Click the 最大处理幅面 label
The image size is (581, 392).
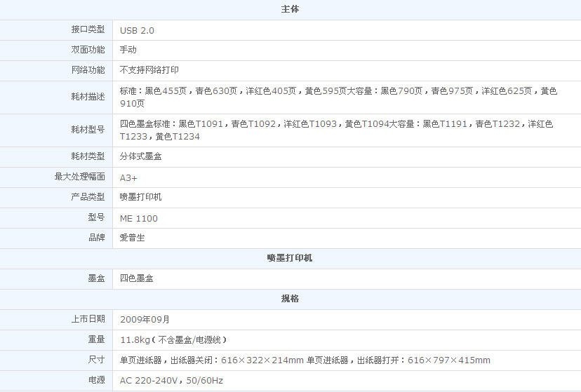[80, 177]
